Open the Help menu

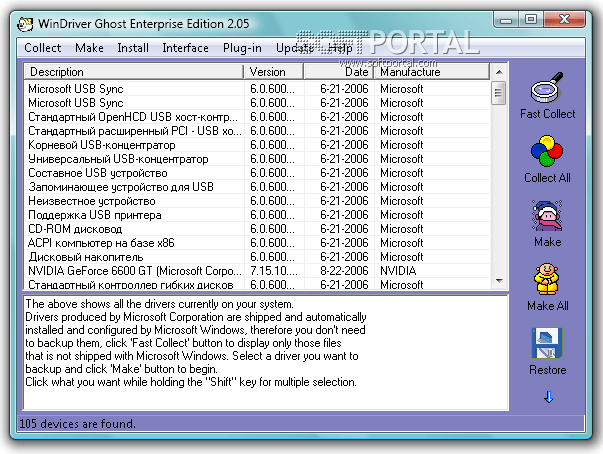(x=340, y=48)
